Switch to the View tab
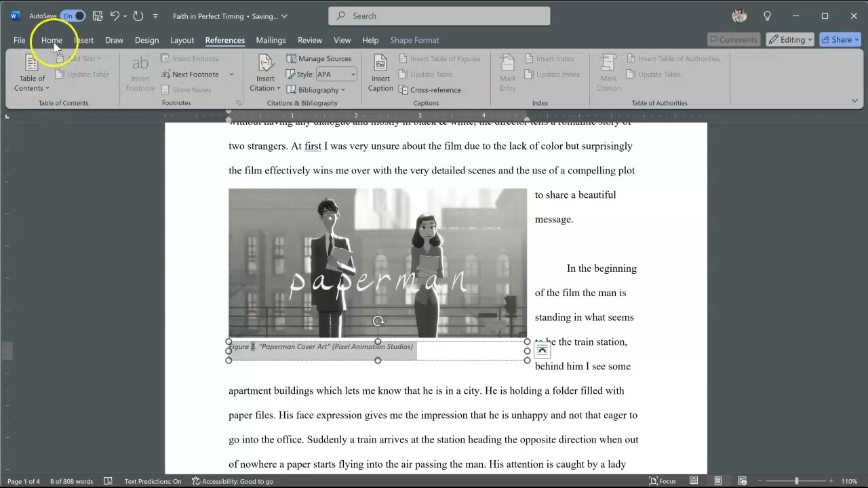The width and height of the screenshot is (868, 488). click(342, 40)
